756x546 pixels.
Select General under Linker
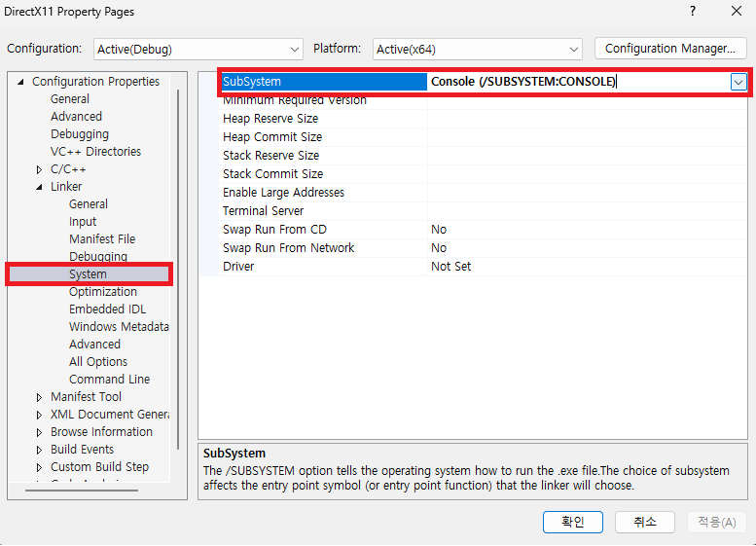point(89,204)
